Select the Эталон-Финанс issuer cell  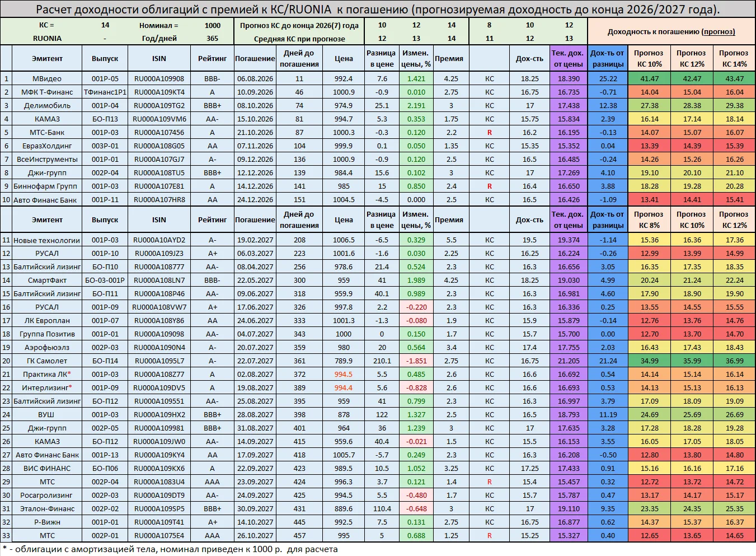[47, 509]
